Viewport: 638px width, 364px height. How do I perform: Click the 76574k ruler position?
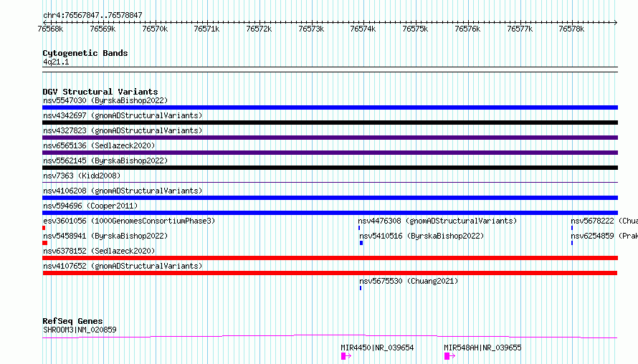pyautogui.click(x=363, y=29)
